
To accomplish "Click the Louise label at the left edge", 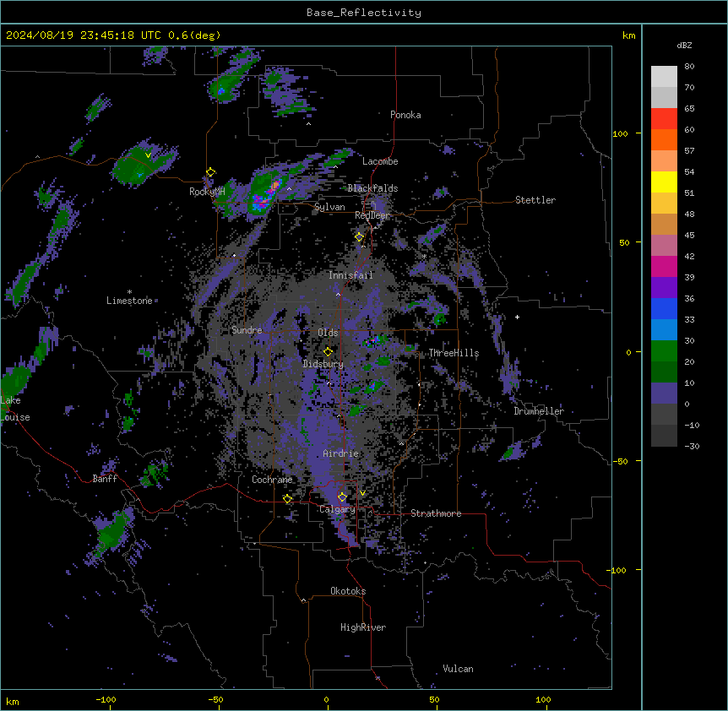I will point(15,417).
